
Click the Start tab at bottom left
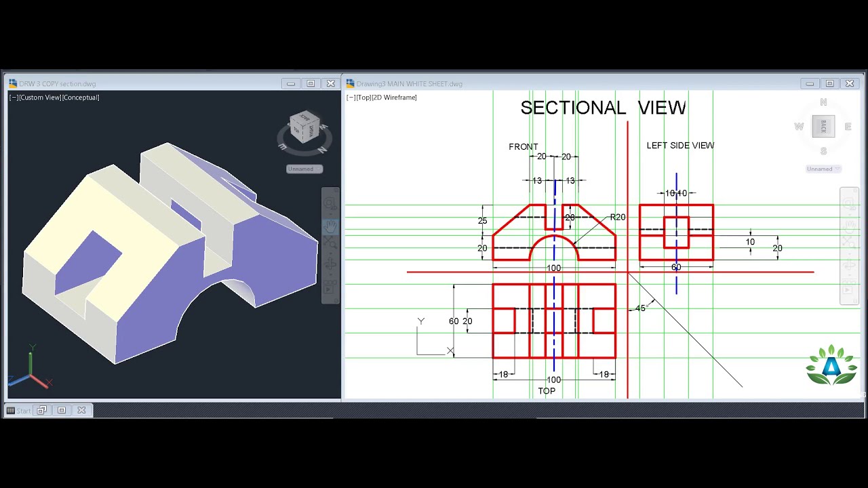[x=19, y=411]
